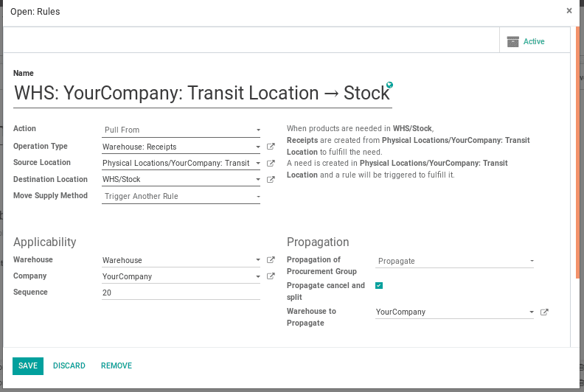Close the Open: Rules dialog
The image size is (584, 392).
(x=569, y=11)
